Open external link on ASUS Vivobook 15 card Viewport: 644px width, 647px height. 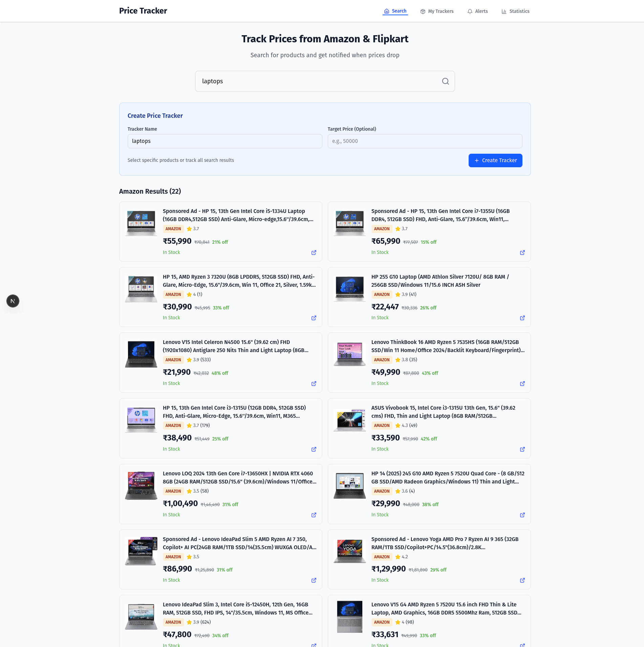[522, 449]
